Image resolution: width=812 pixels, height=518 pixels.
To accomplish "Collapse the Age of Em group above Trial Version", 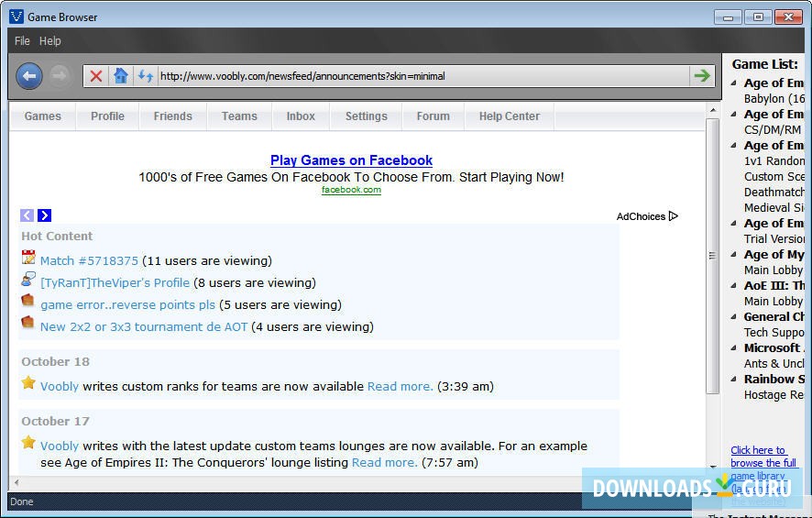I will [734, 224].
